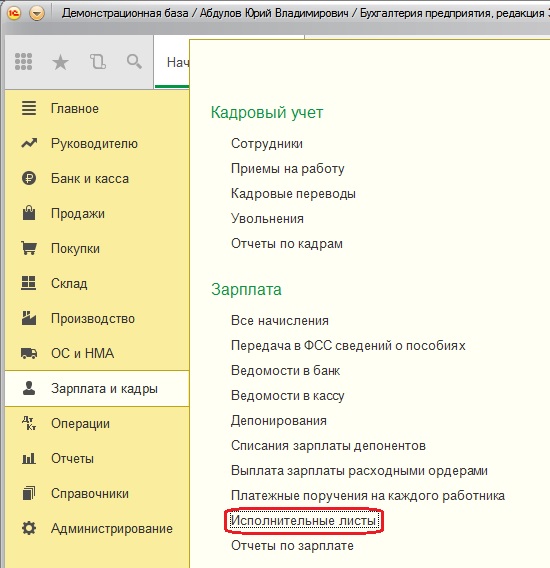
Task: Click the Банк и касса ruble icon
Action: (29, 178)
